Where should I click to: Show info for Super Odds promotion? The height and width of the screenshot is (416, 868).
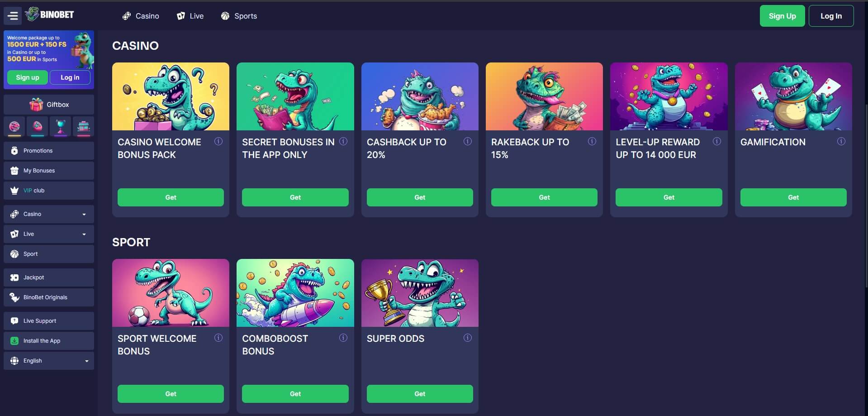click(468, 338)
